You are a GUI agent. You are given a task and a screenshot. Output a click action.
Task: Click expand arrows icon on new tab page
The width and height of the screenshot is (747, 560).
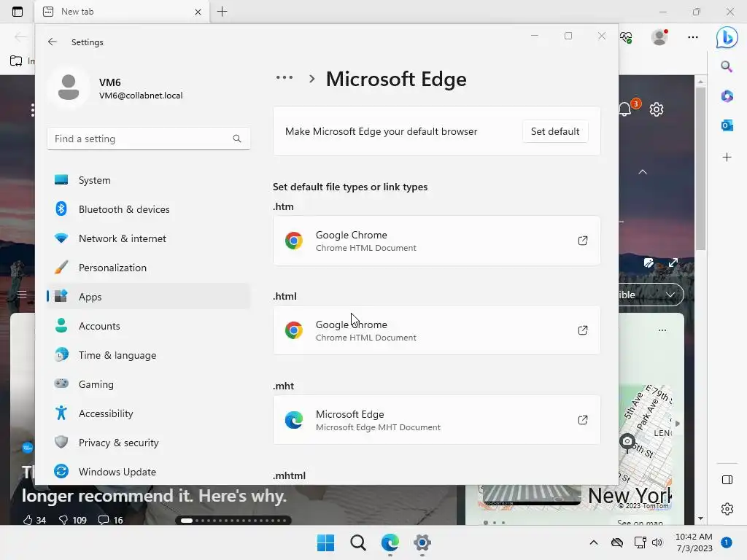point(673,262)
